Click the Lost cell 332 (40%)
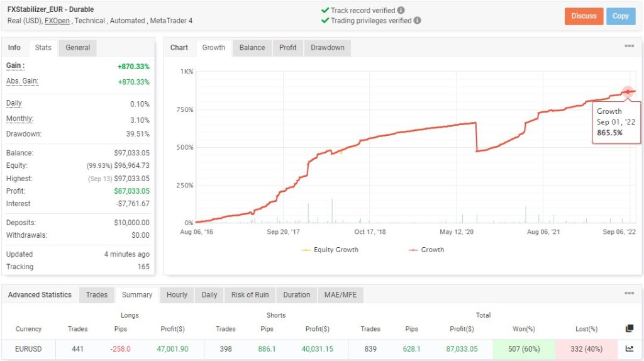Screen dimensions: 644x361 click(587, 349)
